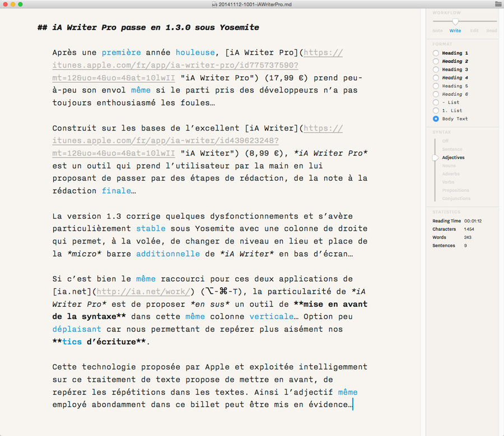Screen dimensions: 504x436
Task: Click the Sentences count 9
Action: (465, 246)
